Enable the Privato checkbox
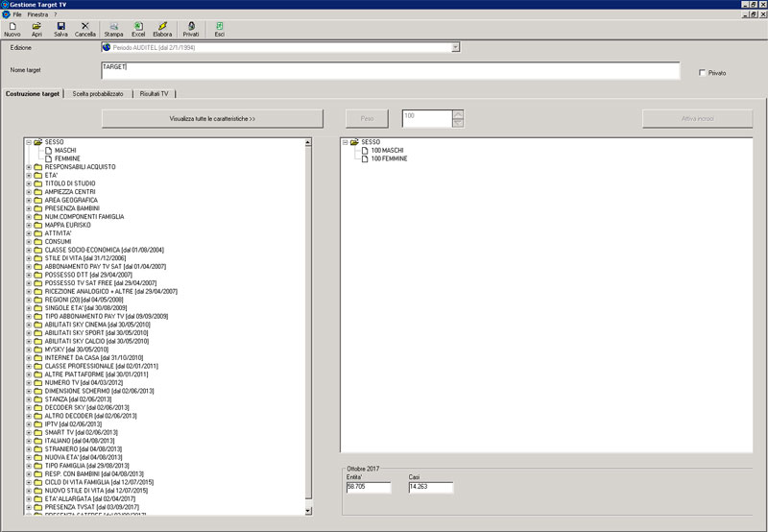The width and height of the screenshot is (768, 532). coord(703,73)
